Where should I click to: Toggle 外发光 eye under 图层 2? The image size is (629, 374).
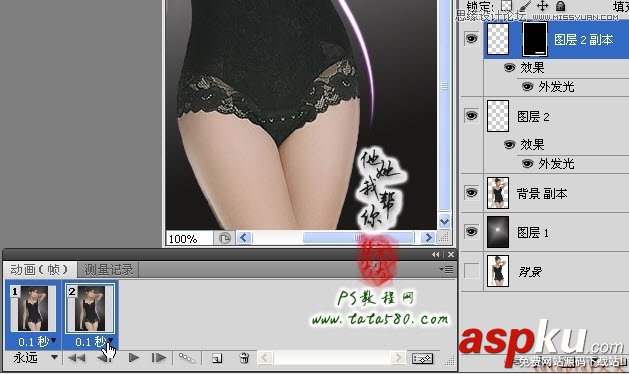(x=527, y=164)
